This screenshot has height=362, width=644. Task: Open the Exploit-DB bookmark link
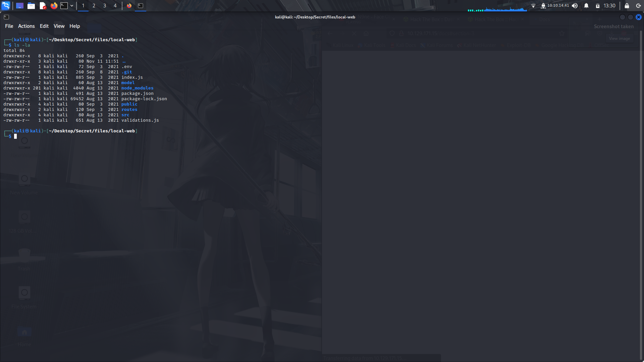pos(518,45)
